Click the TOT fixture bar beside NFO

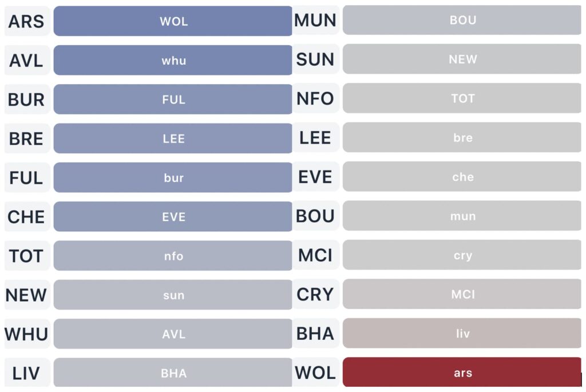coord(462,98)
